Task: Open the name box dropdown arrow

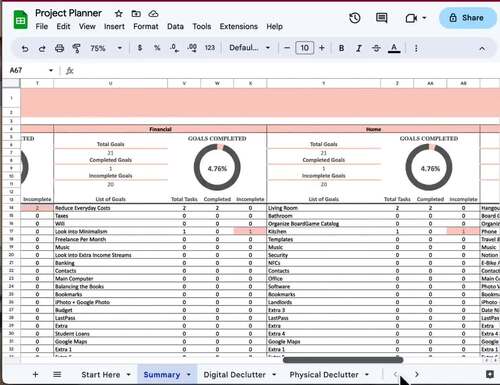Action: 51,70
